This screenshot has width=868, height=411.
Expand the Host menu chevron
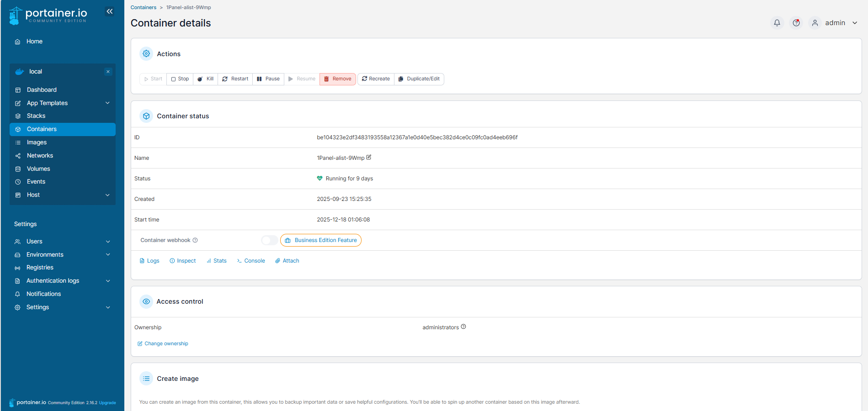tap(107, 195)
